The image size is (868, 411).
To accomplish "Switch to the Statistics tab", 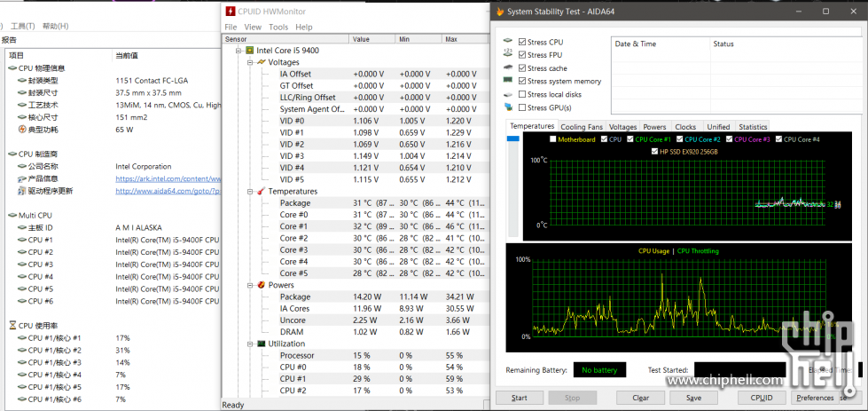I will coord(753,127).
